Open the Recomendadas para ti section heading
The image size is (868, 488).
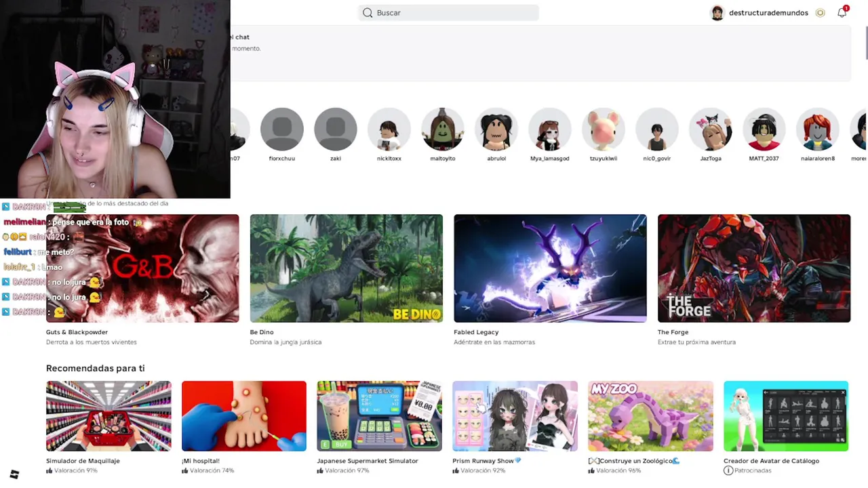tap(96, 368)
